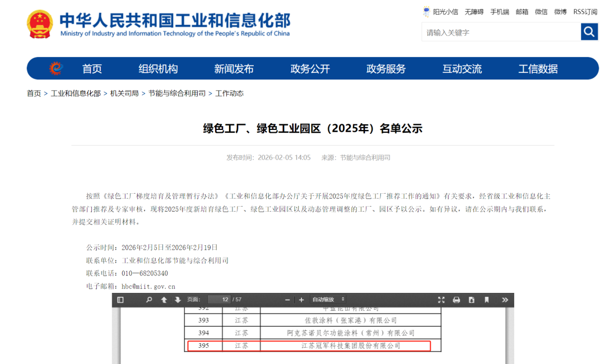This screenshot has height=364, width=605.
Task: Download the PDF file
Action: [x=472, y=300]
